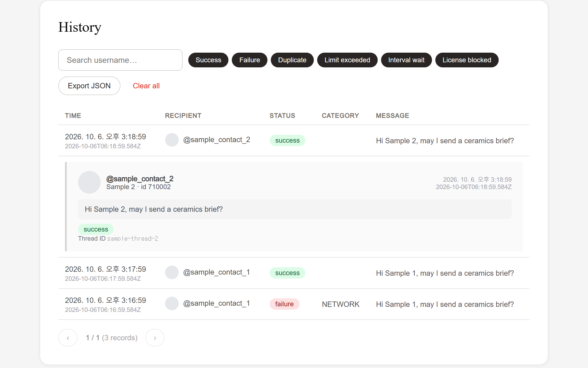Click the failure status badge

284,304
